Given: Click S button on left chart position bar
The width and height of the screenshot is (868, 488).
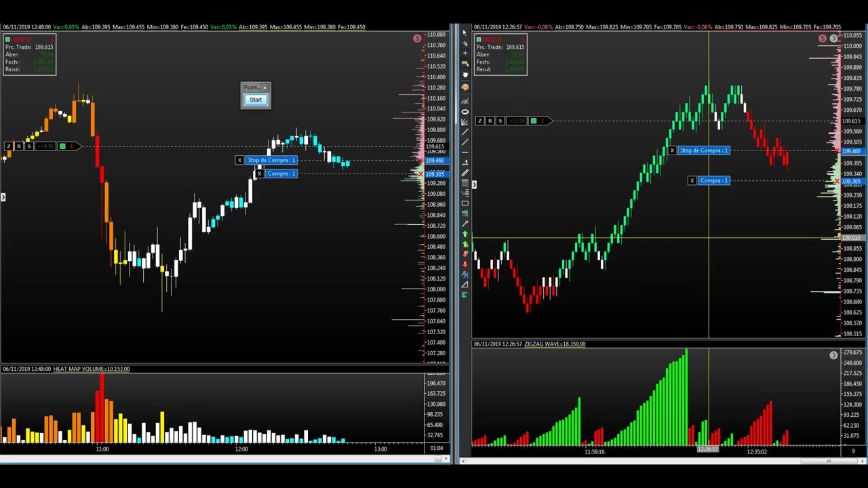Looking at the screenshot, I should click(x=29, y=146).
